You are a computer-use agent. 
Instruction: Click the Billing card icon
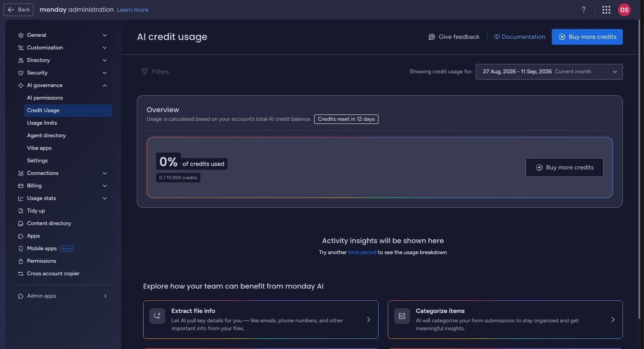[21, 186]
